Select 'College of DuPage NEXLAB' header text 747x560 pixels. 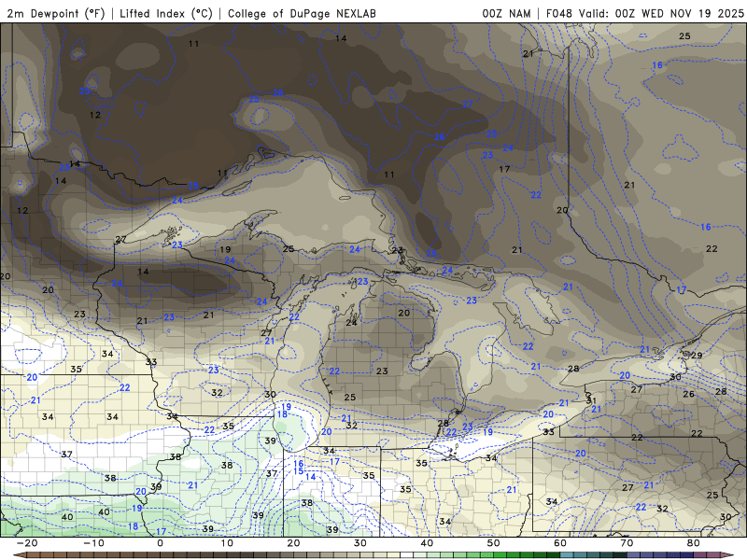tap(302, 13)
